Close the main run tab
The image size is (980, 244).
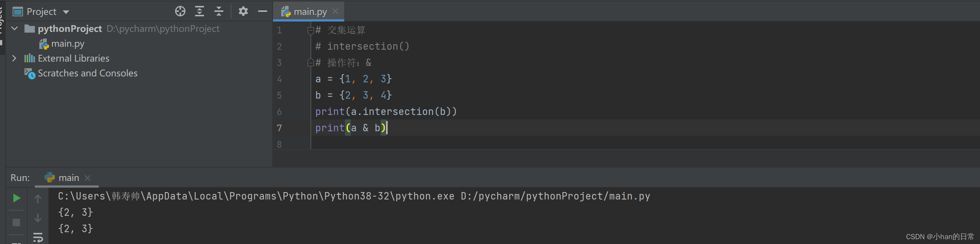(x=88, y=178)
